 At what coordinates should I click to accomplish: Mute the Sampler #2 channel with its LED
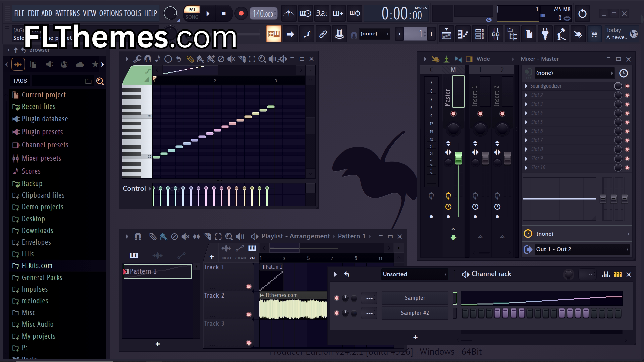(337, 313)
